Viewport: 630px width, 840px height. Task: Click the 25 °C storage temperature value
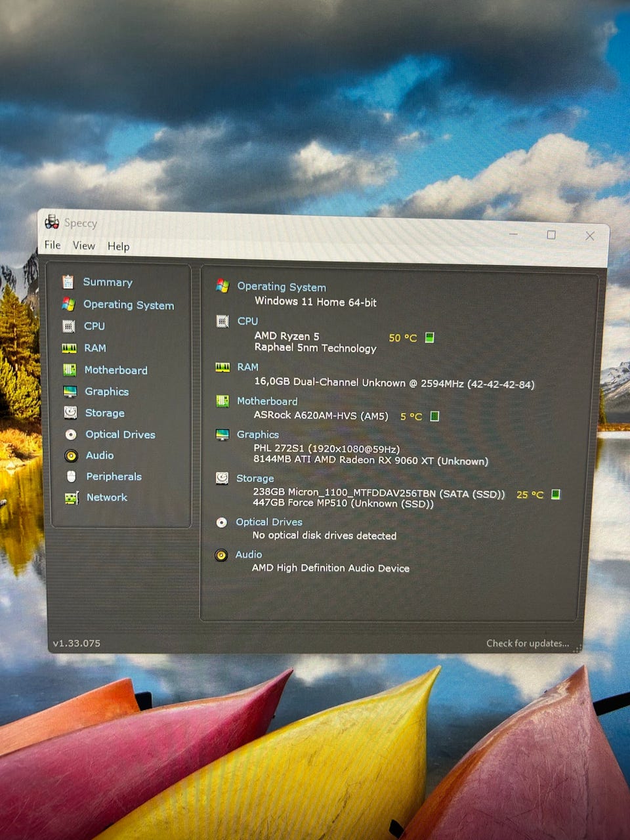pos(530,495)
